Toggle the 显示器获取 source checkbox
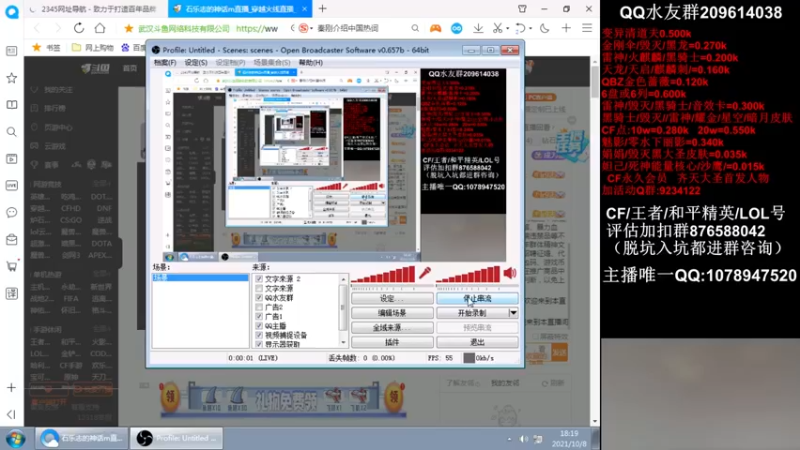800x450 pixels. 259,344
